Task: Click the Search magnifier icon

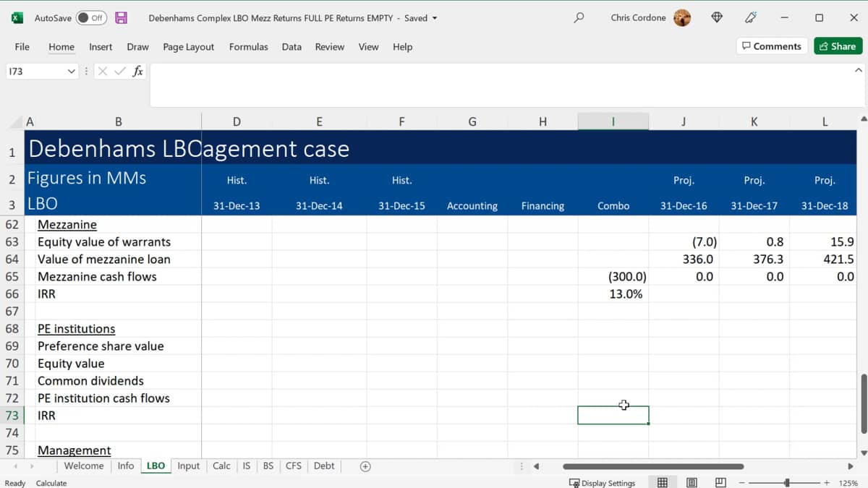Action: click(x=579, y=18)
